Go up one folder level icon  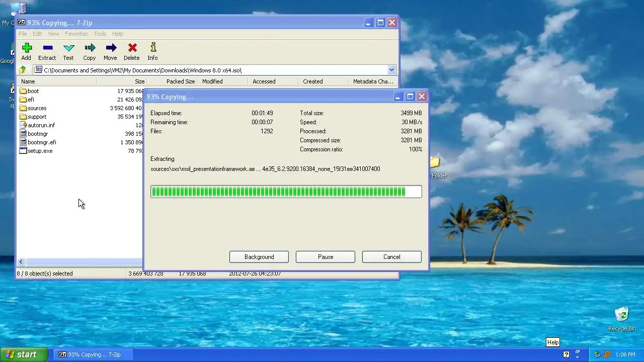[23, 70]
